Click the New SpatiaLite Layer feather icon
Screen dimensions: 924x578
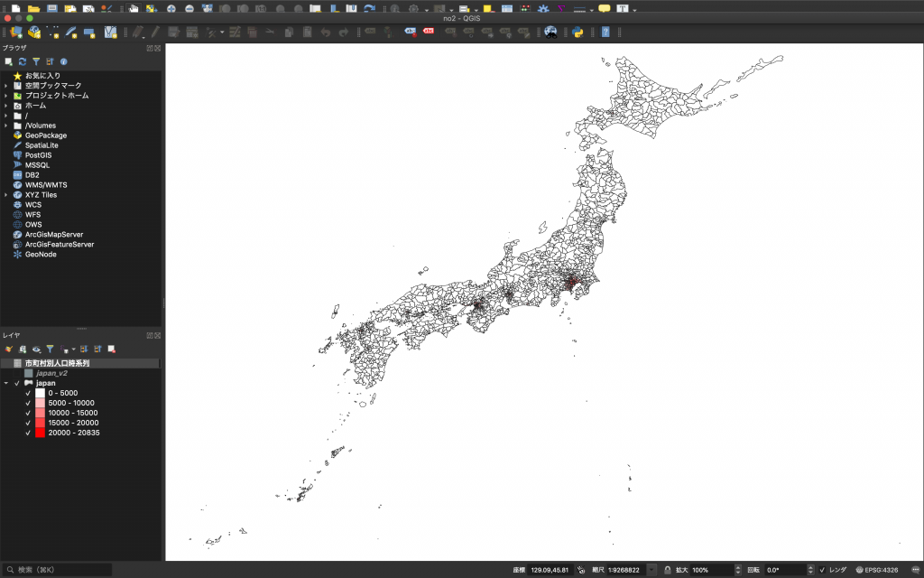pos(71,32)
